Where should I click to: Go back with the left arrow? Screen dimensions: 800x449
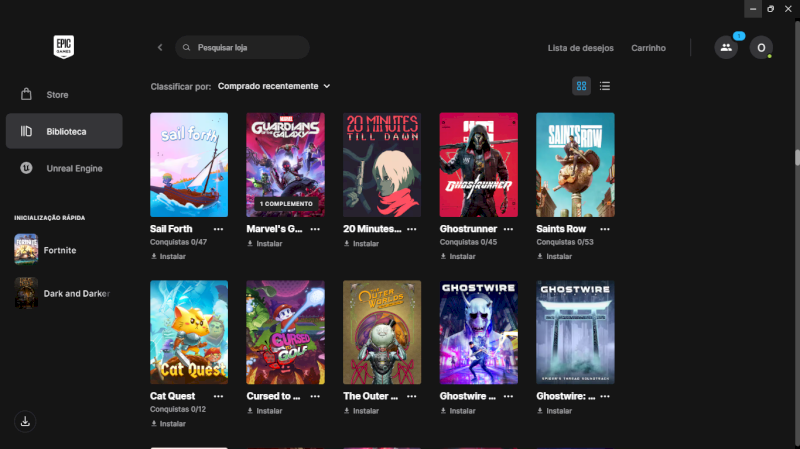pos(160,47)
